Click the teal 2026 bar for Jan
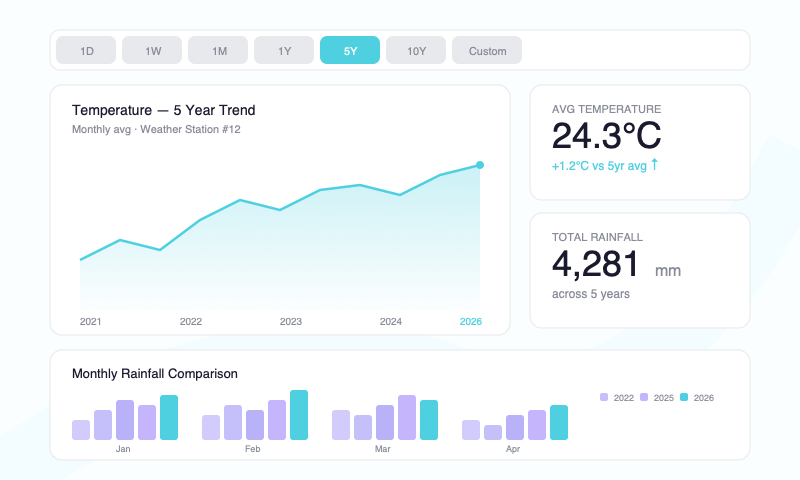 169,417
